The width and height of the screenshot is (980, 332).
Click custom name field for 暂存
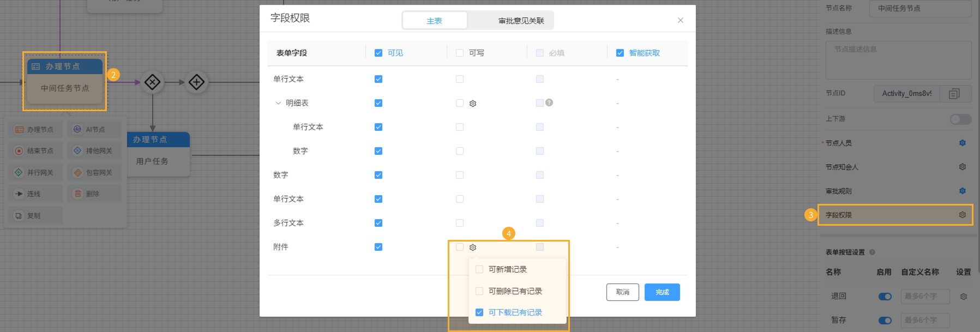click(924, 321)
